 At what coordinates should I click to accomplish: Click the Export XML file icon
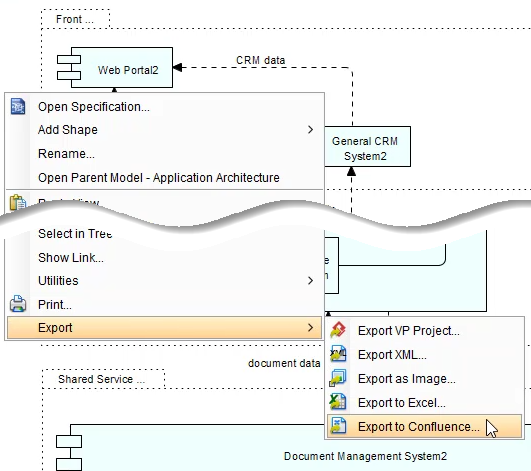point(338,354)
